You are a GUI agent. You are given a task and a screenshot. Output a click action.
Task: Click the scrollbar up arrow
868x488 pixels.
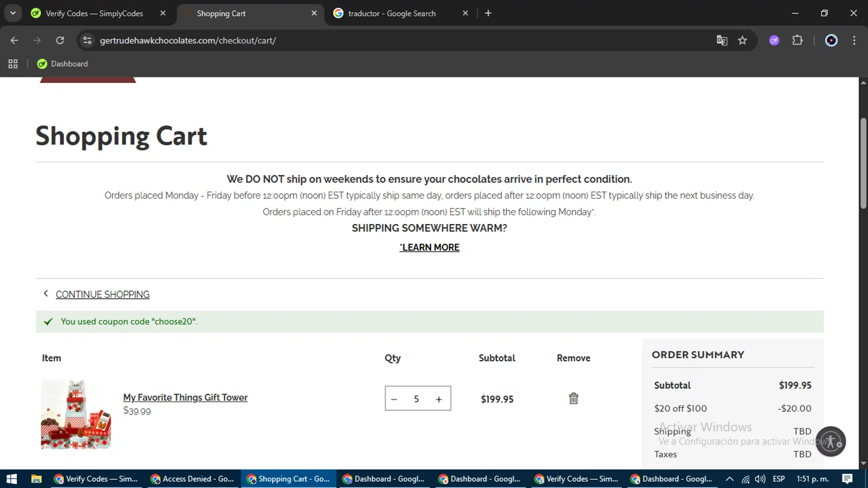point(863,83)
